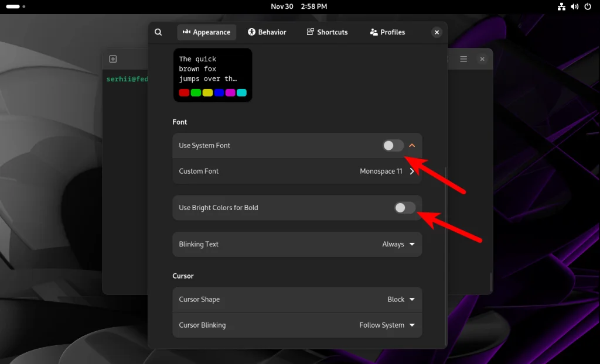Click the Monospace 11 font value
Viewport: 600px width, 364px height.
(381, 171)
